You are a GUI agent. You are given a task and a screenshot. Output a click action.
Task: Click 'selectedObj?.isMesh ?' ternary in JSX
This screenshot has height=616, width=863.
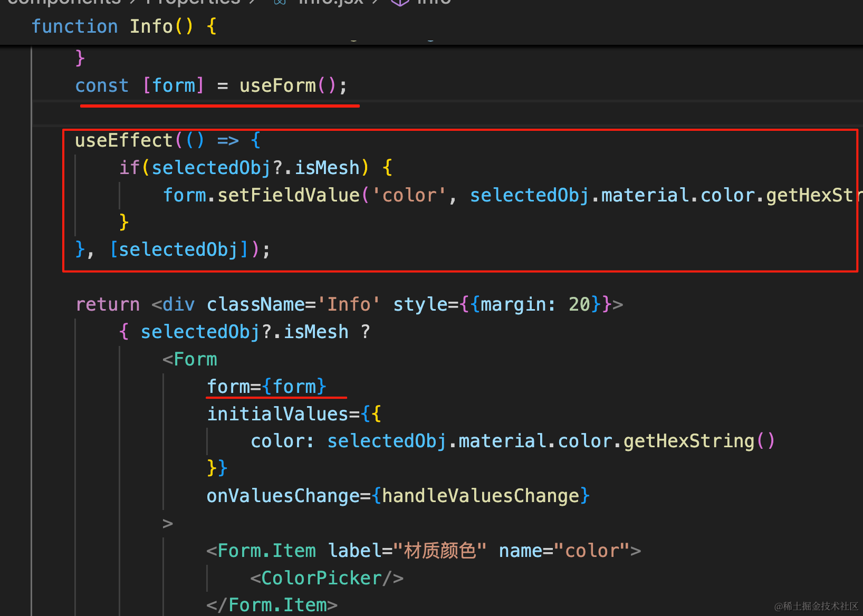tap(256, 332)
